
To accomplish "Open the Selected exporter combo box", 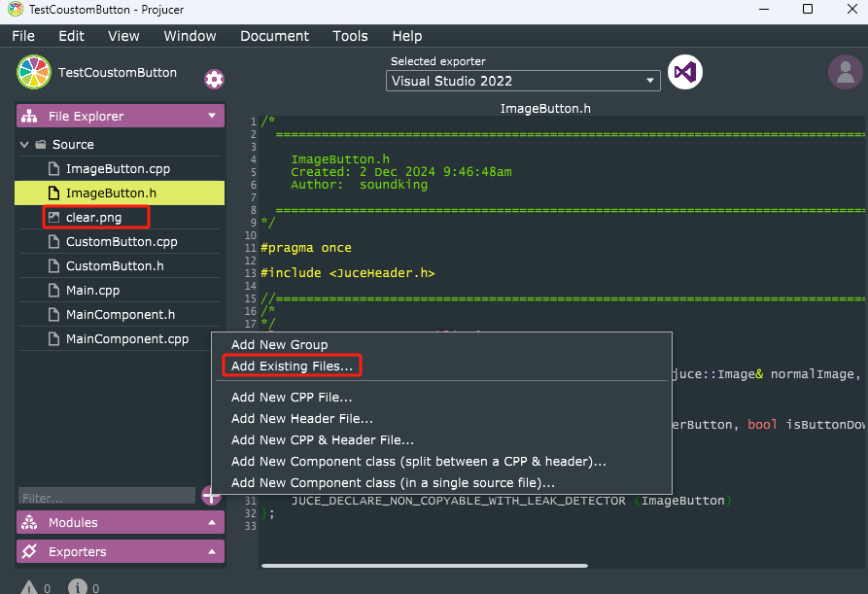I will tap(523, 81).
